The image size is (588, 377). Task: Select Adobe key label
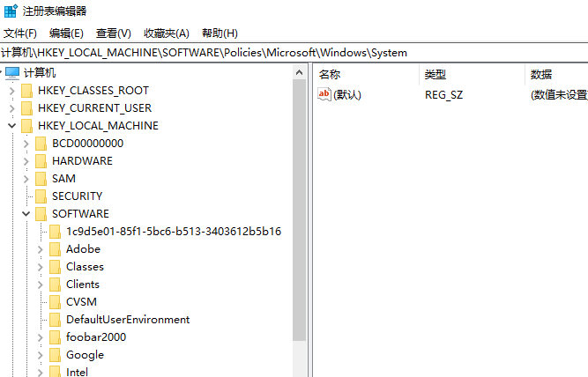(83, 249)
